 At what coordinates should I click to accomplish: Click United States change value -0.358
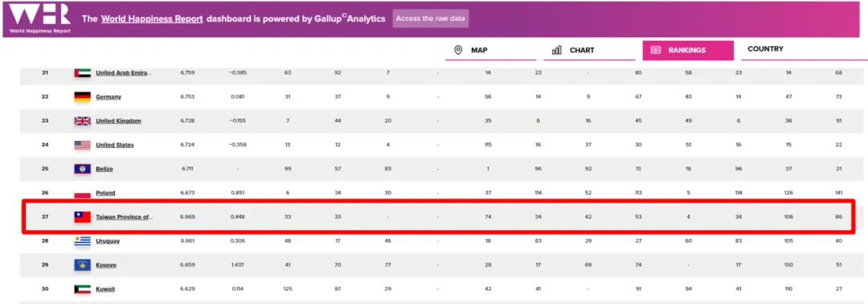tap(237, 145)
